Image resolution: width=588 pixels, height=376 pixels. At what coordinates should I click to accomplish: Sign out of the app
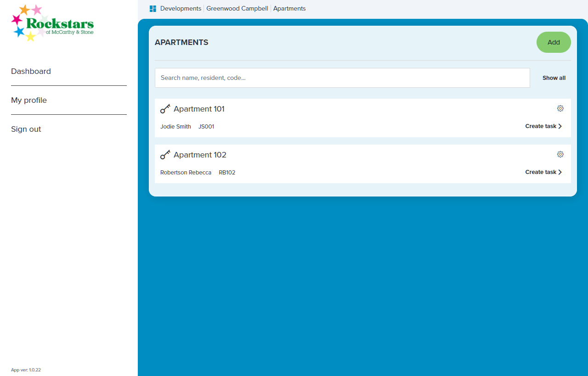pos(26,129)
